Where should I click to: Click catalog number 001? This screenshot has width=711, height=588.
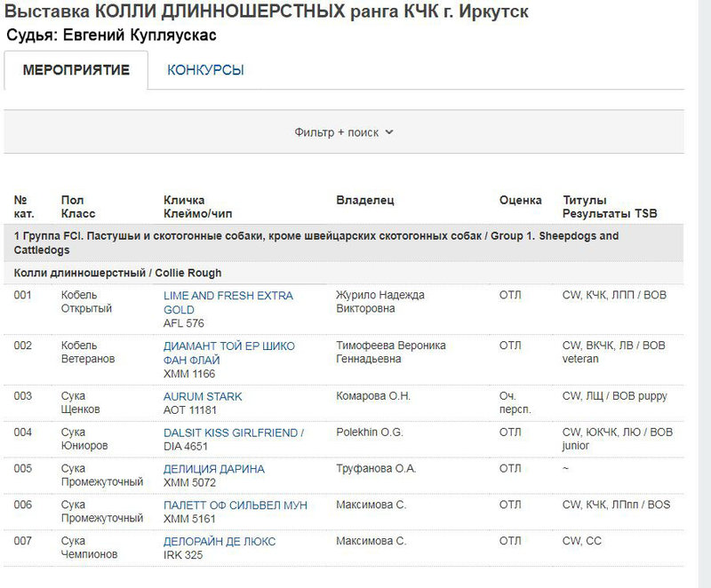click(23, 295)
